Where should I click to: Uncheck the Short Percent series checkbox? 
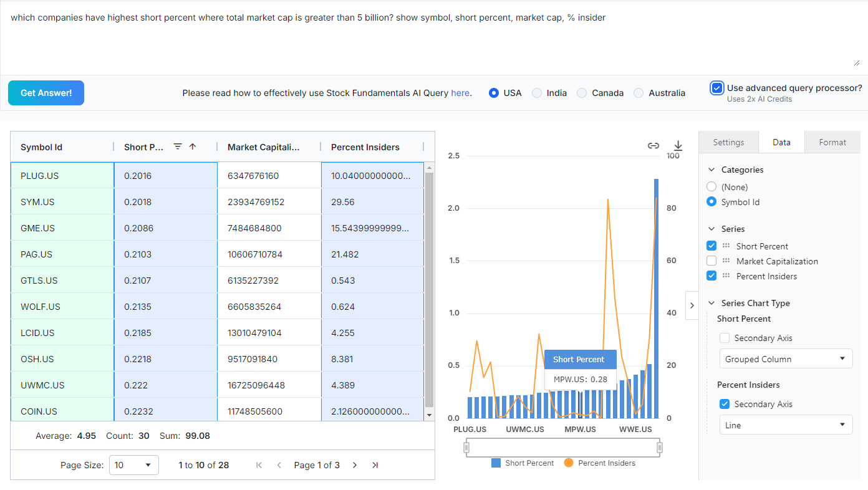pyautogui.click(x=711, y=246)
